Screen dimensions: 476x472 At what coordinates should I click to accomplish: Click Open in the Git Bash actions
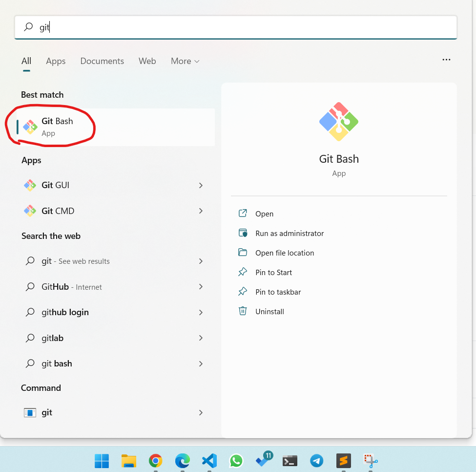pos(265,214)
